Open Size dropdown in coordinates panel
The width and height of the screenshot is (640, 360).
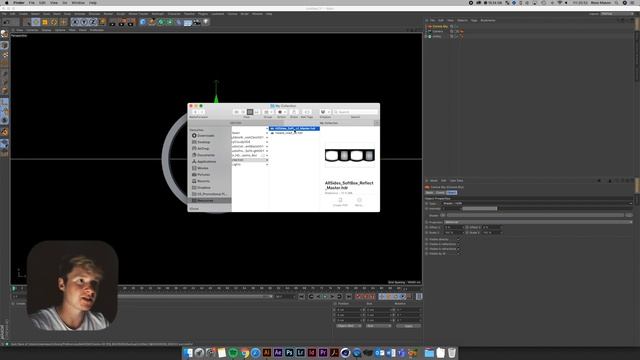(x=378, y=326)
